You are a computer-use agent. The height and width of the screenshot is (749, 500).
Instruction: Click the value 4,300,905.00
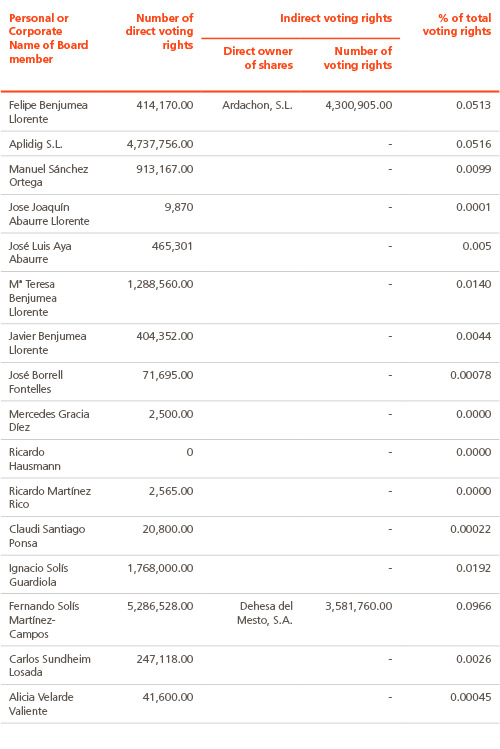pyautogui.click(x=359, y=105)
